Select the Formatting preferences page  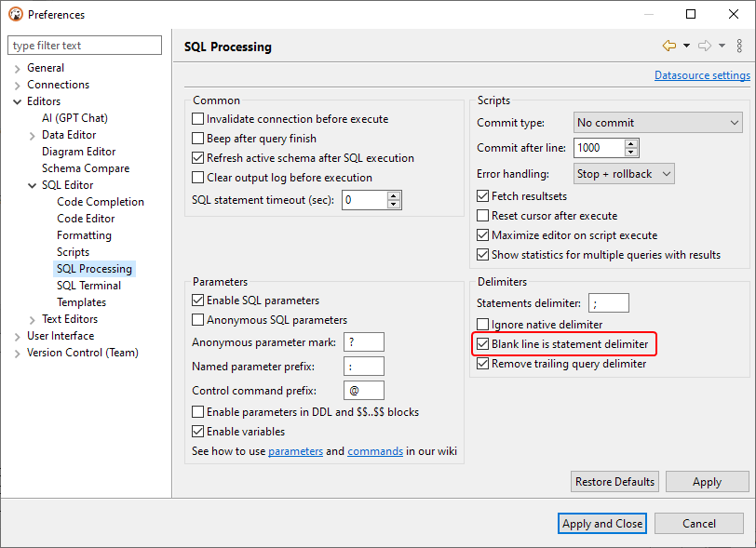point(84,234)
